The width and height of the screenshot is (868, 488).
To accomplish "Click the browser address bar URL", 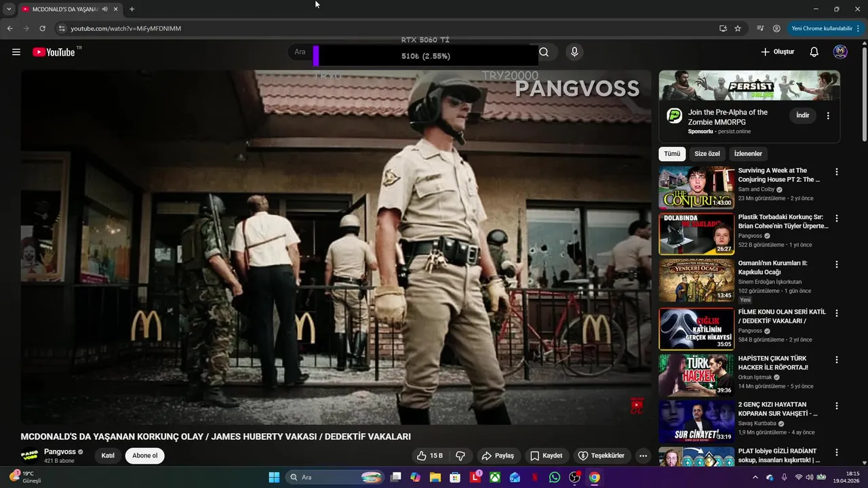I will (126, 28).
